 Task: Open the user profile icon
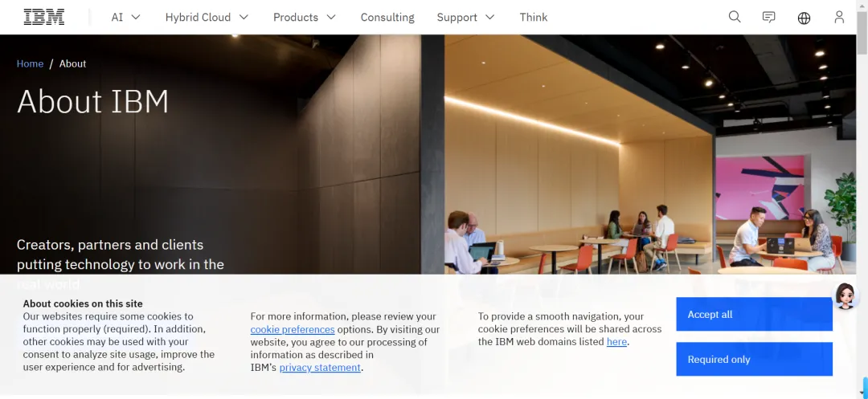click(839, 17)
